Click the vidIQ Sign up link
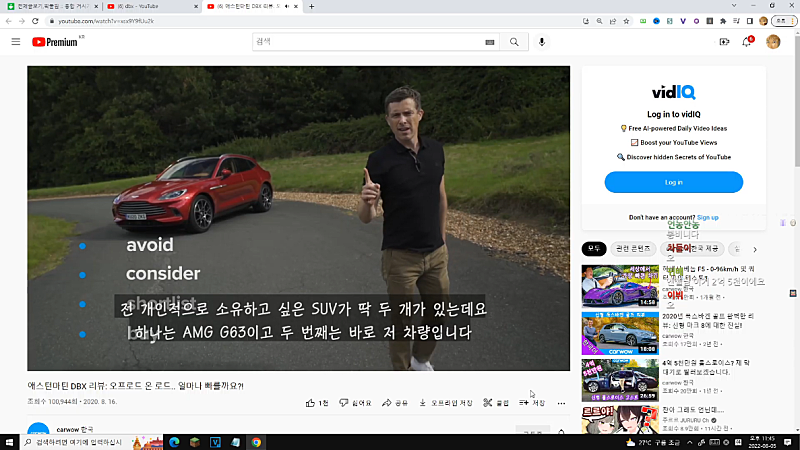This screenshot has height=450, width=800. coord(707,217)
